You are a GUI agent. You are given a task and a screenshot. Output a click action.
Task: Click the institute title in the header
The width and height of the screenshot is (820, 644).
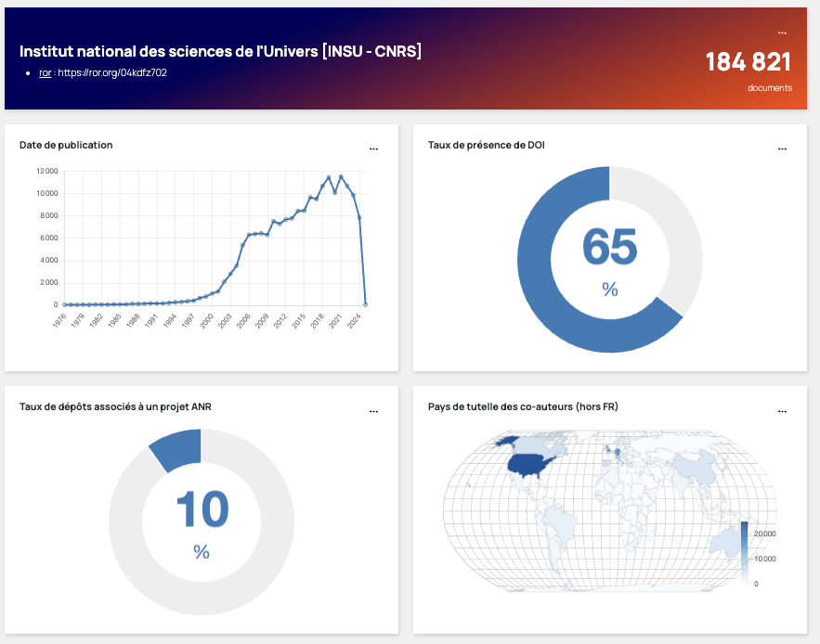[221, 51]
